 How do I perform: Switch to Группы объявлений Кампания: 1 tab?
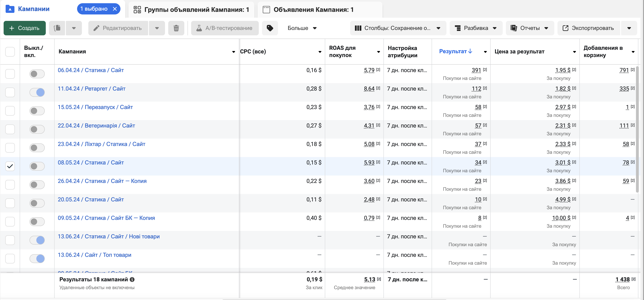pos(191,9)
